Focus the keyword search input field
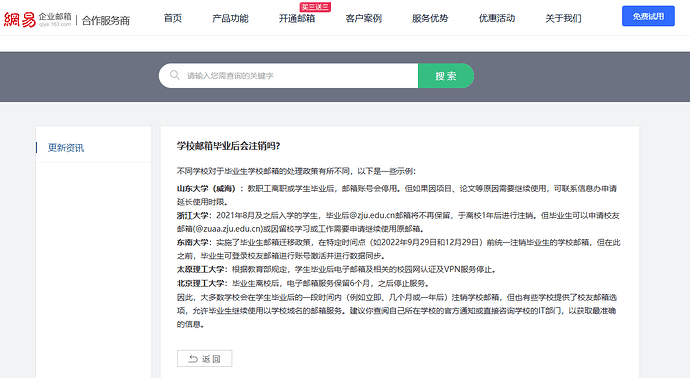The height and width of the screenshot is (378, 690). point(288,76)
